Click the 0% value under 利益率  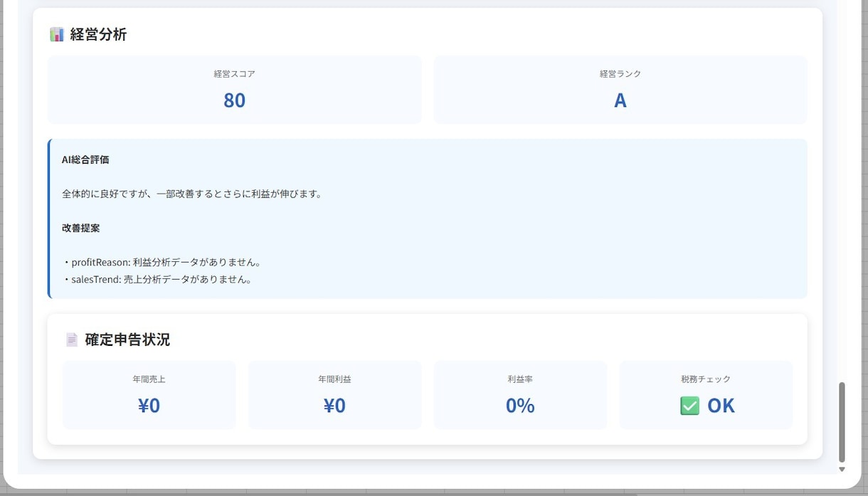click(x=520, y=406)
